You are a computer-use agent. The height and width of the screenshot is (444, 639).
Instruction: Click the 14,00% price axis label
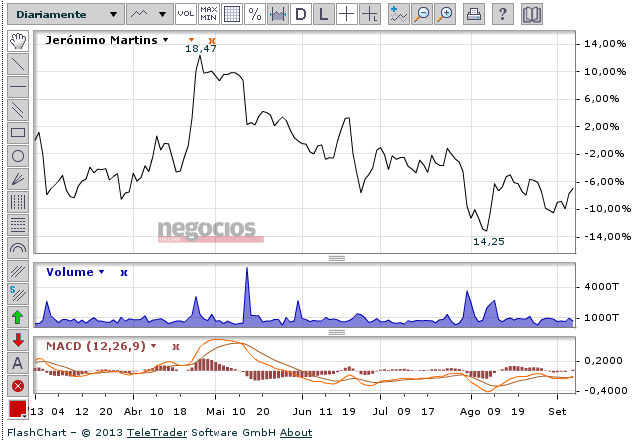[605, 44]
